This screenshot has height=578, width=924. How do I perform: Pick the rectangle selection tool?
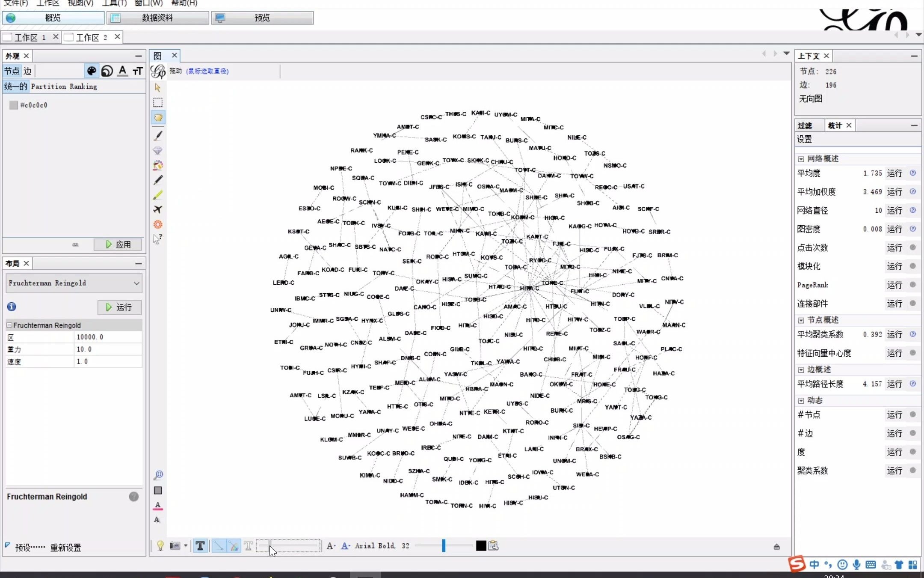point(158,102)
